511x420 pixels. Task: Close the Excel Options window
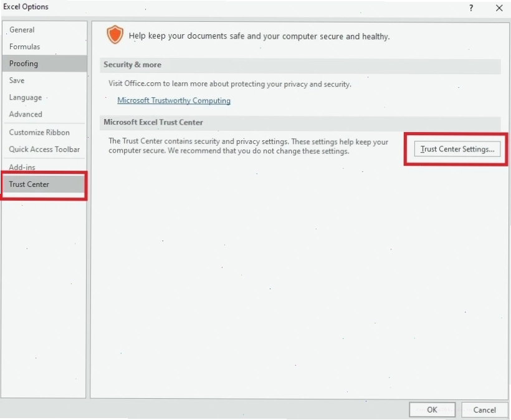coord(499,8)
